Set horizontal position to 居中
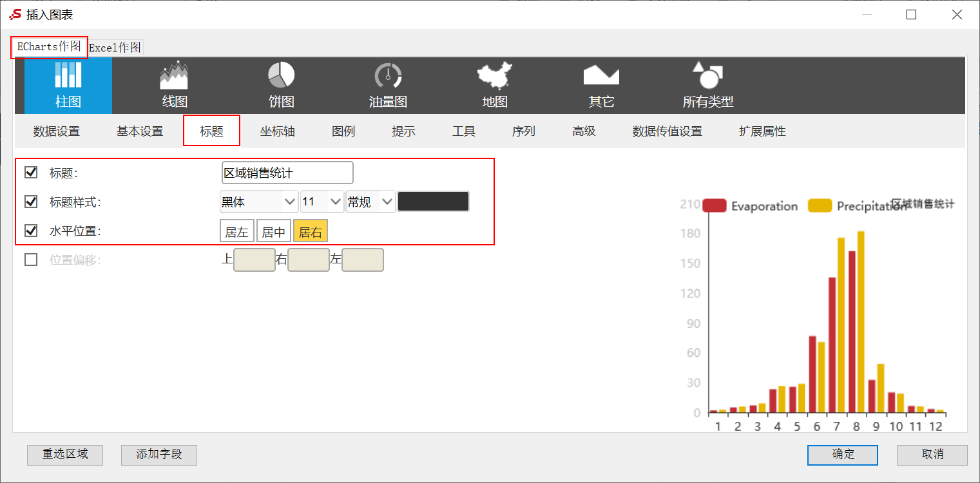 pyautogui.click(x=274, y=231)
